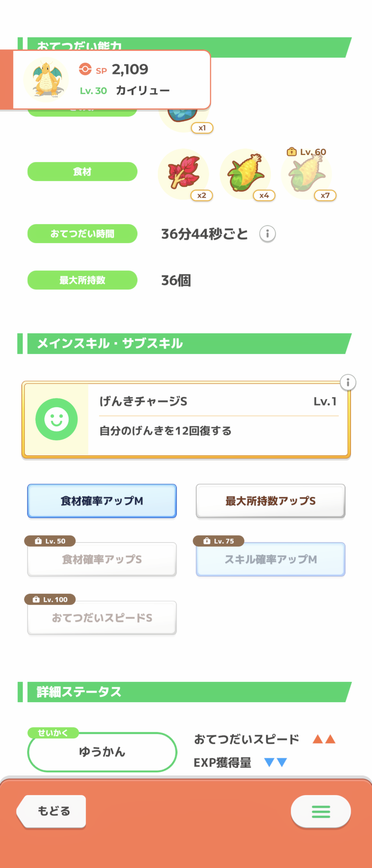Tap locked 食材確率アップS sub skill
The width and height of the screenshot is (372, 868).
(102, 559)
